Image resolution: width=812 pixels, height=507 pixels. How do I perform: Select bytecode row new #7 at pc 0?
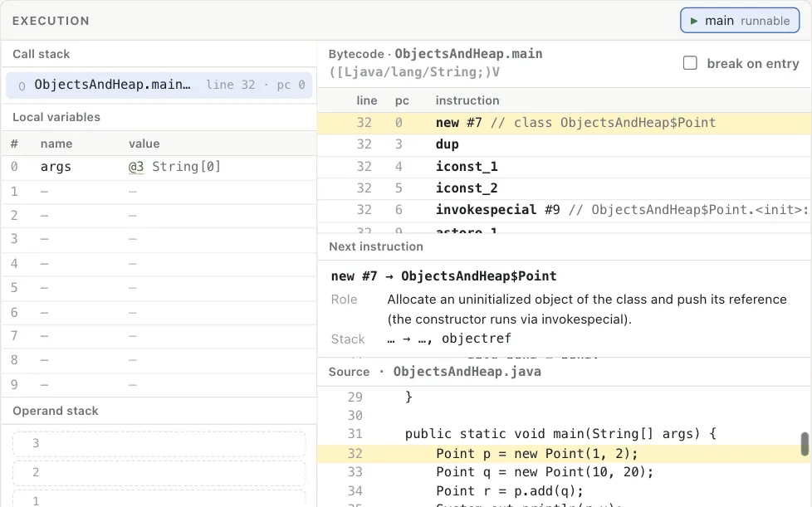564,123
